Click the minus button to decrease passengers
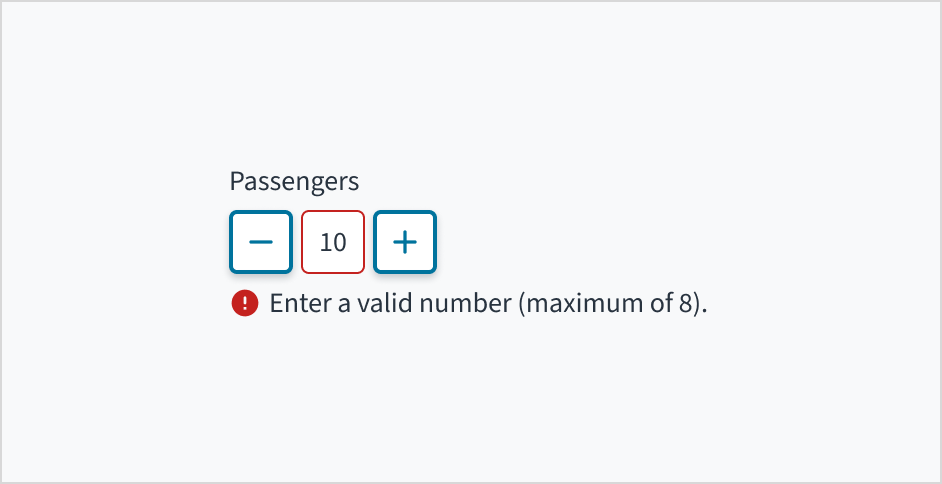Image resolution: width=942 pixels, height=484 pixels. [x=261, y=242]
